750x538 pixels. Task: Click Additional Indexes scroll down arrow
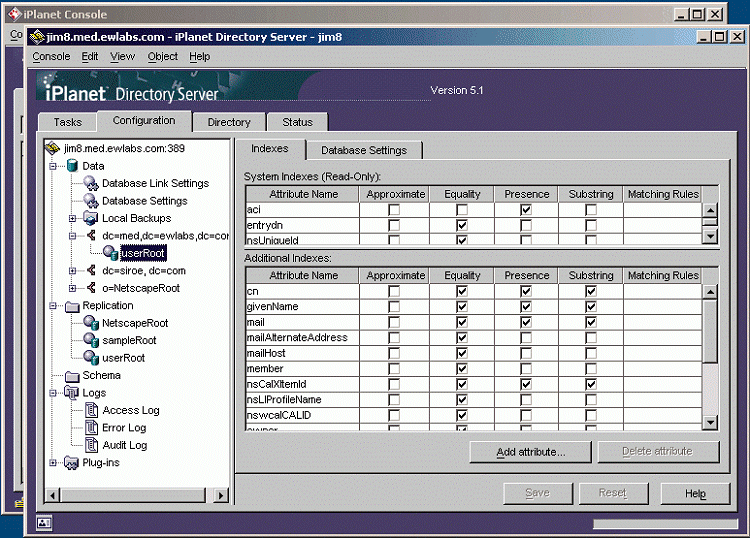(710, 422)
